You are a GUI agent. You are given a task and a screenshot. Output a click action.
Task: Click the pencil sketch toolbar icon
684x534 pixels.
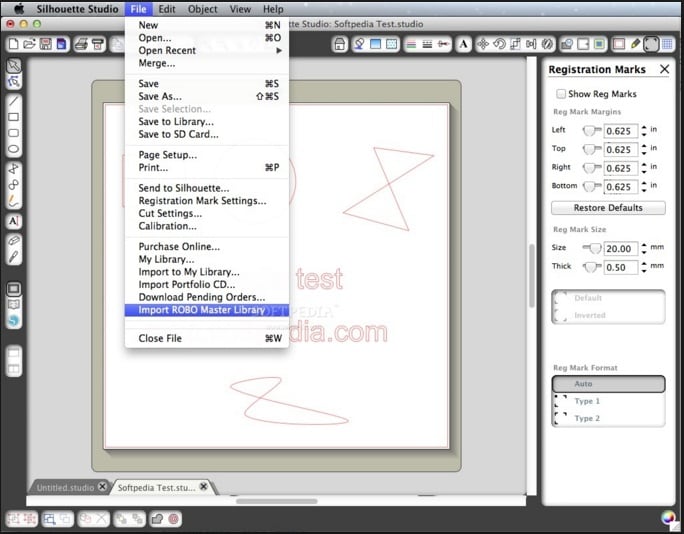(635, 44)
